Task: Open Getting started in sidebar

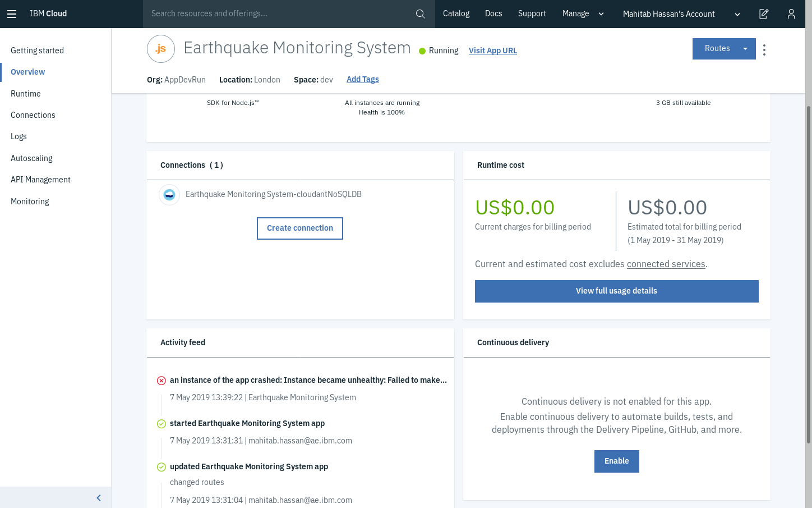Action: pyautogui.click(x=37, y=51)
